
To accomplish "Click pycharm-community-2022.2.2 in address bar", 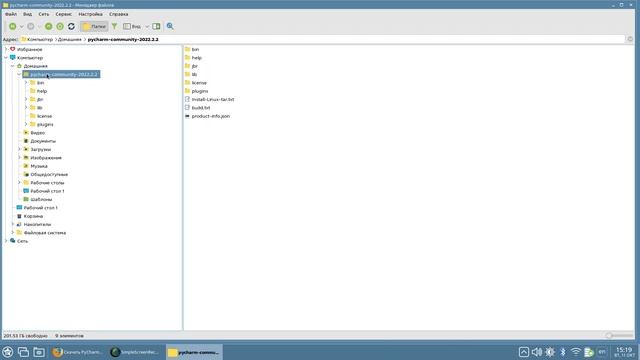I will point(123,40).
